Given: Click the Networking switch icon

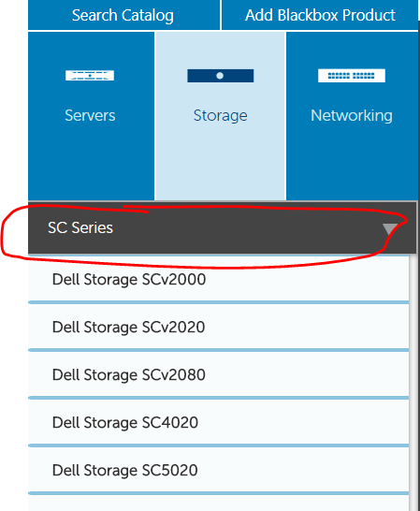Looking at the screenshot, I should tap(352, 76).
